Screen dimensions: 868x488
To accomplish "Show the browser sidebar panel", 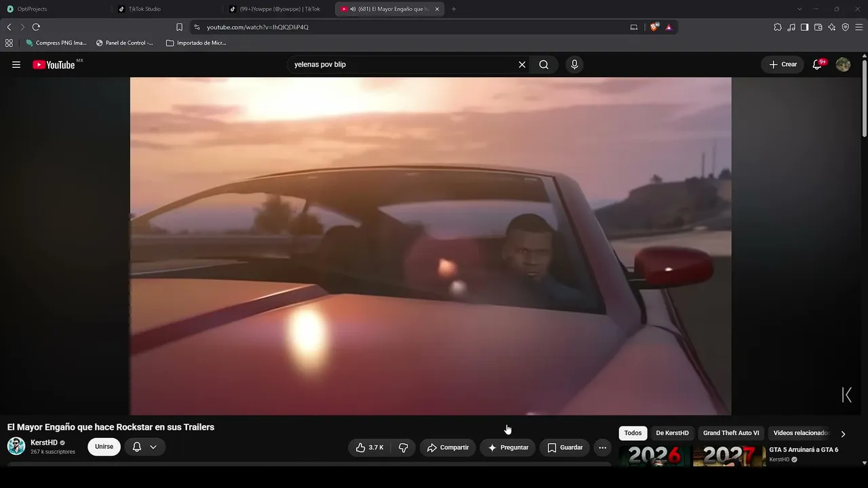I will coord(805,27).
